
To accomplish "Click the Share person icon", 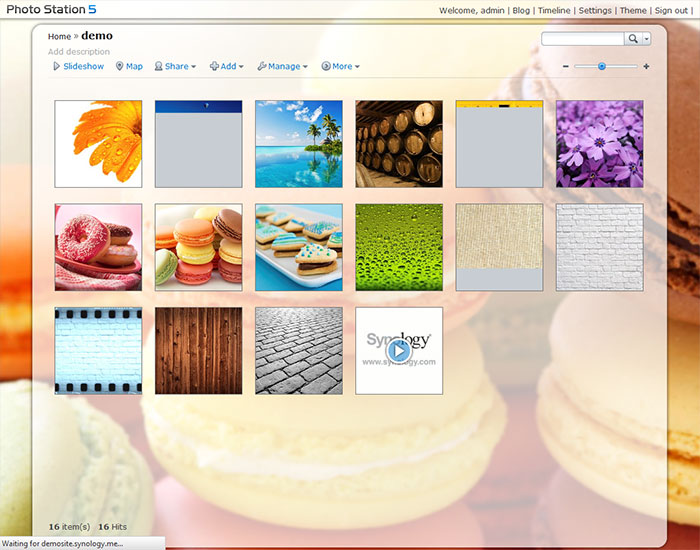I will point(158,67).
